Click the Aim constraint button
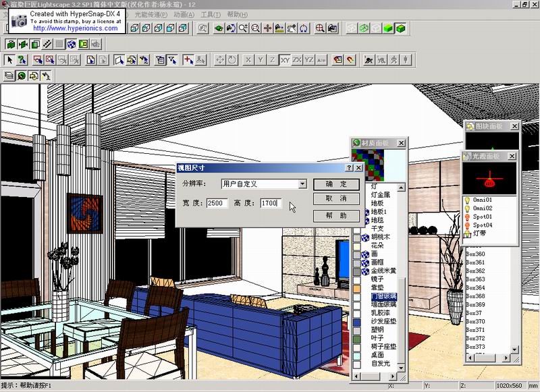Image resolution: width=540 pixels, height=392 pixels. [x=321, y=60]
